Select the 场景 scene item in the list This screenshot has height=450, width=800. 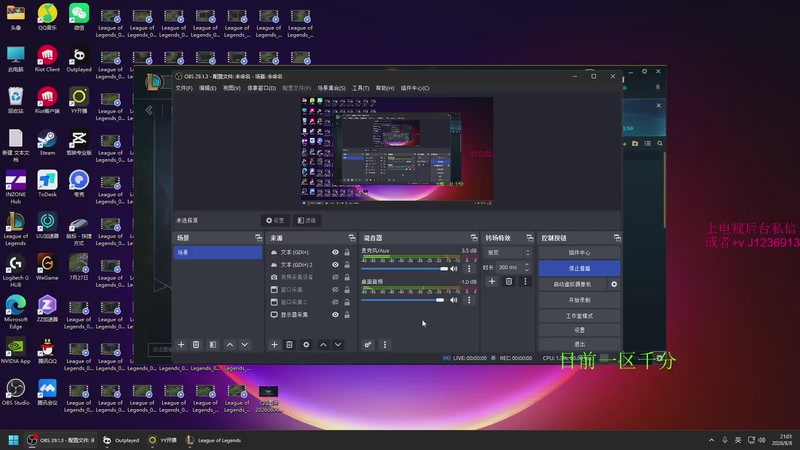coord(218,253)
